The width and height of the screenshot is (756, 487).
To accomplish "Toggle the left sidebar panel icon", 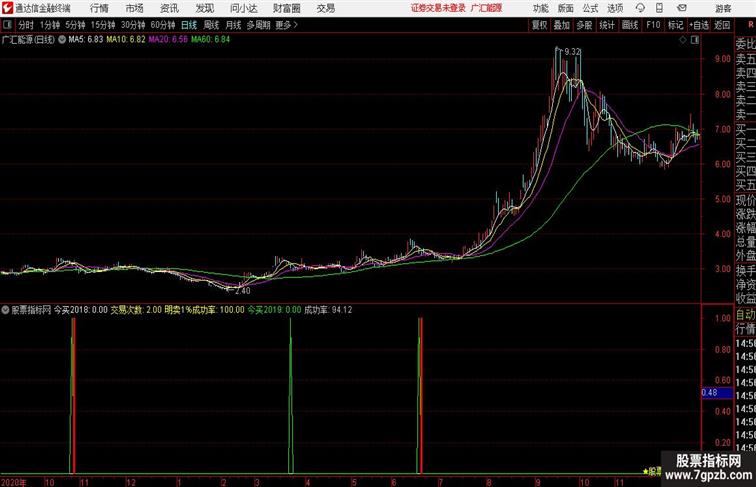I will coord(7,25).
